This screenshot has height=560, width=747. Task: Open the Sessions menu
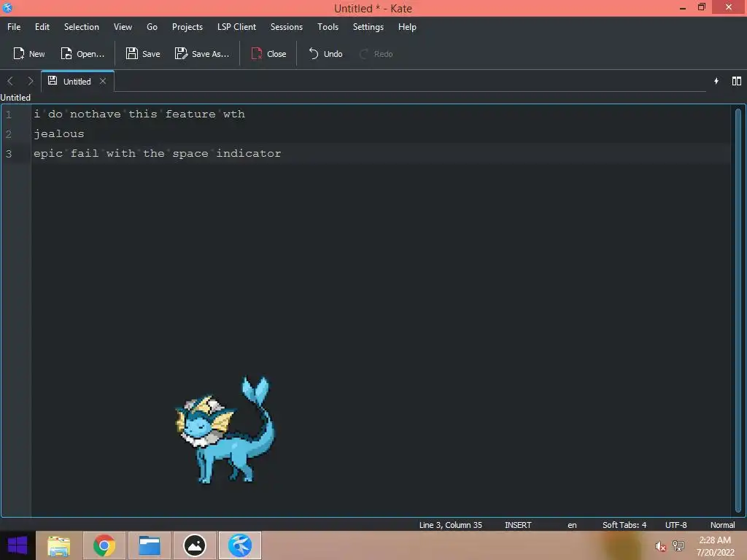(286, 27)
